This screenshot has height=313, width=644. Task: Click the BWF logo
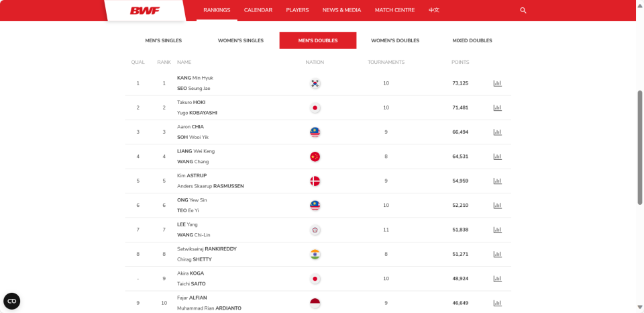pyautogui.click(x=145, y=11)
